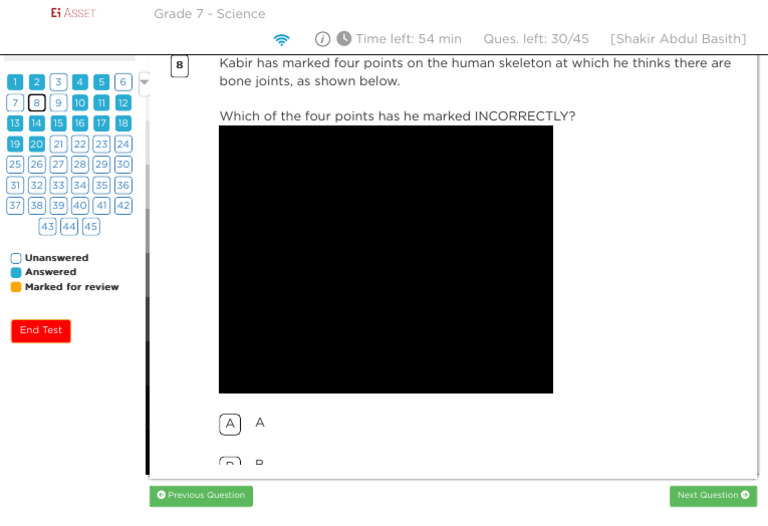
Task: Click the red End Test button
Action: click(41, 331)
